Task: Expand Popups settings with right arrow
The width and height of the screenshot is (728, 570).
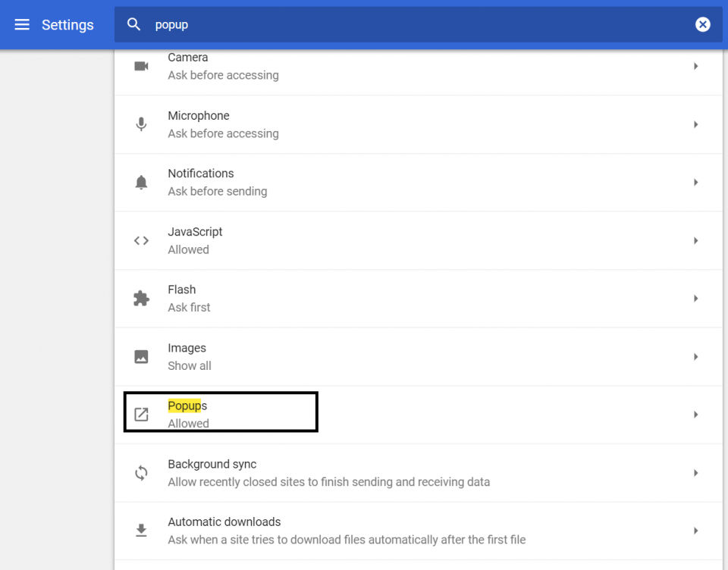Action: (695, 415)
